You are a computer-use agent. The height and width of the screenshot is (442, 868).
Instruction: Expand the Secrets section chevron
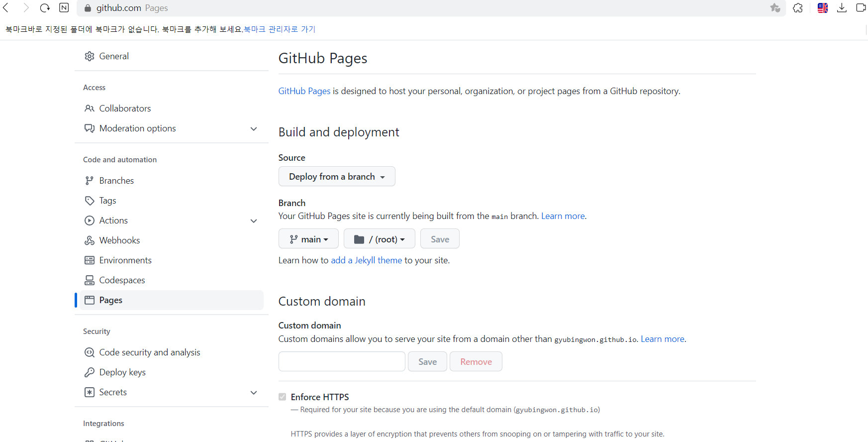[x=254, y=392]
